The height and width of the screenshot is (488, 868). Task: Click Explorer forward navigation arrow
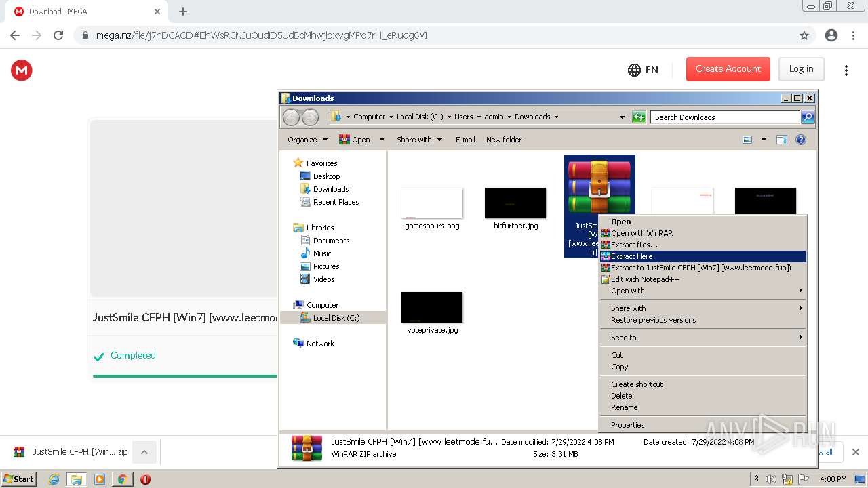[x=310, y=117]
